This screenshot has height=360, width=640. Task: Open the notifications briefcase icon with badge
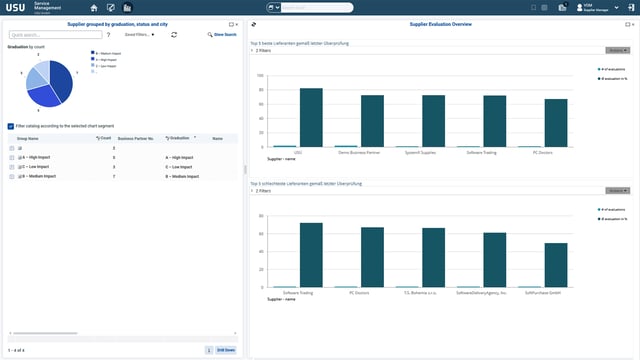click(x=562, y=7)
